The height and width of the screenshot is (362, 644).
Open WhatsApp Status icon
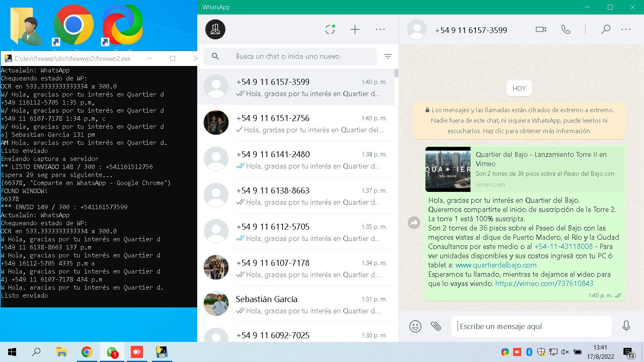[330, 29]
